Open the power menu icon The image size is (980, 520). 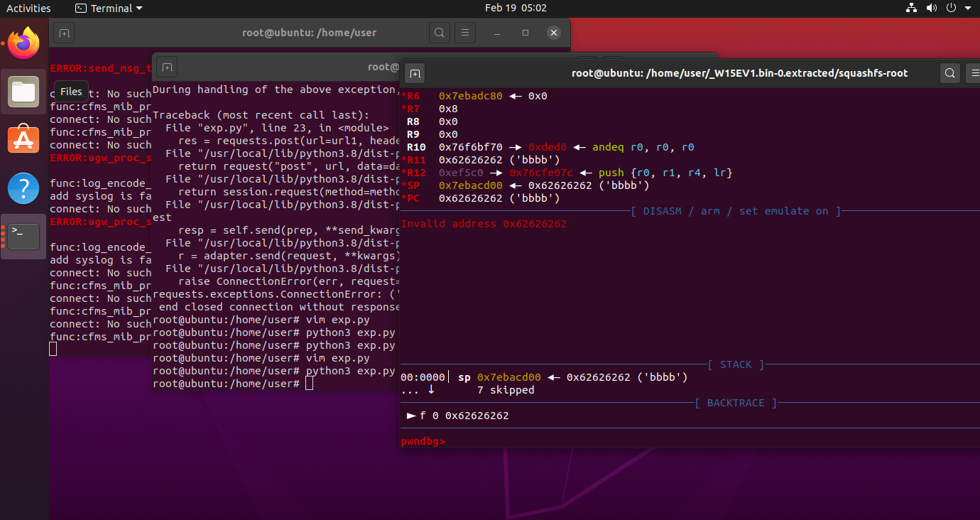[952, 9]
